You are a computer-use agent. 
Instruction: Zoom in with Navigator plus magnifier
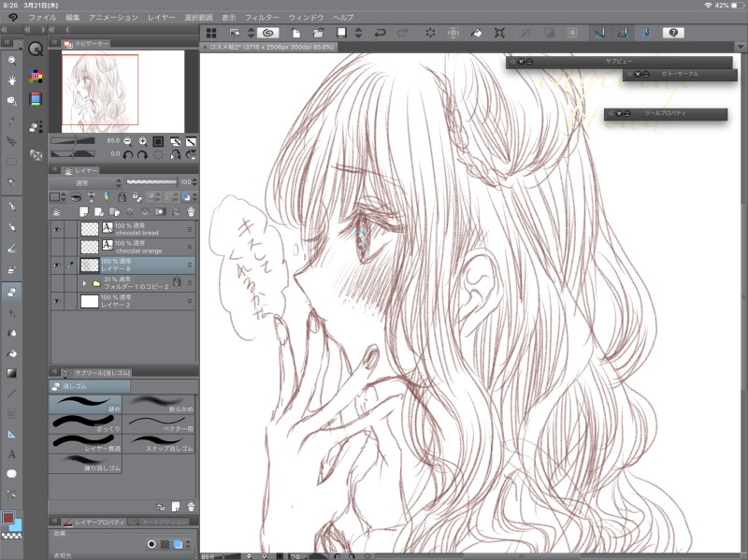(x=143, y=141)
